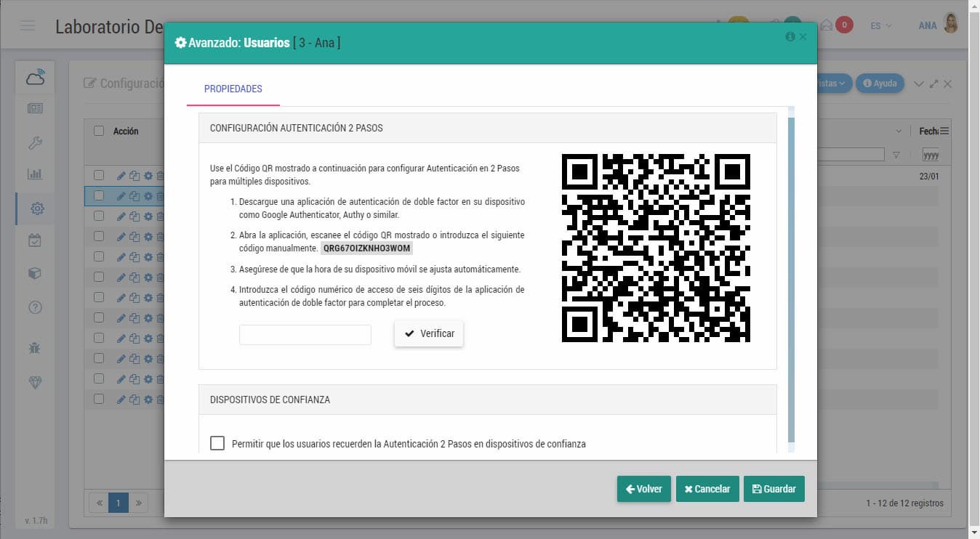Maximize the Configuración panel with the arrows icon
Screen dimensions: 980x539
click(x=934, y=84)
